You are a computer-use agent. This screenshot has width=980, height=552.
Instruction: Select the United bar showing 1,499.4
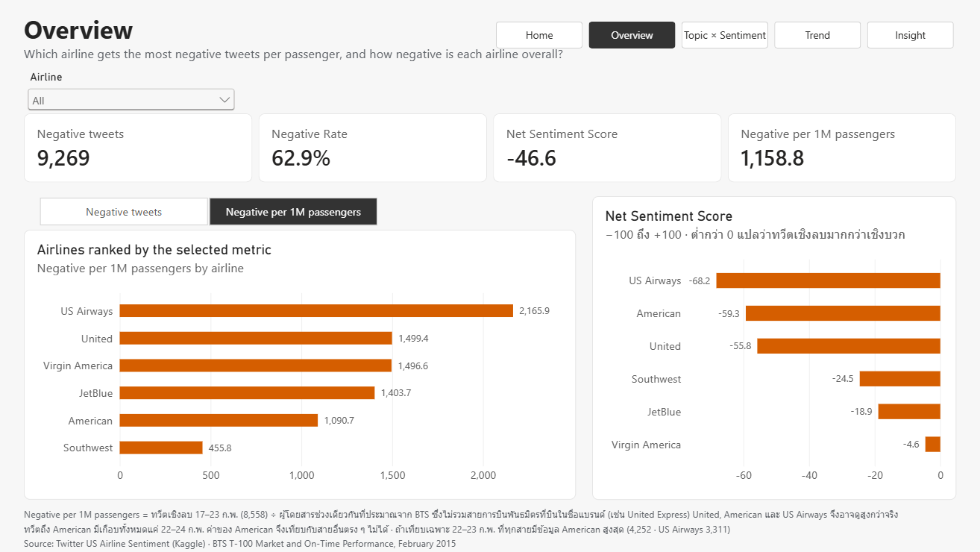[256, 339]
